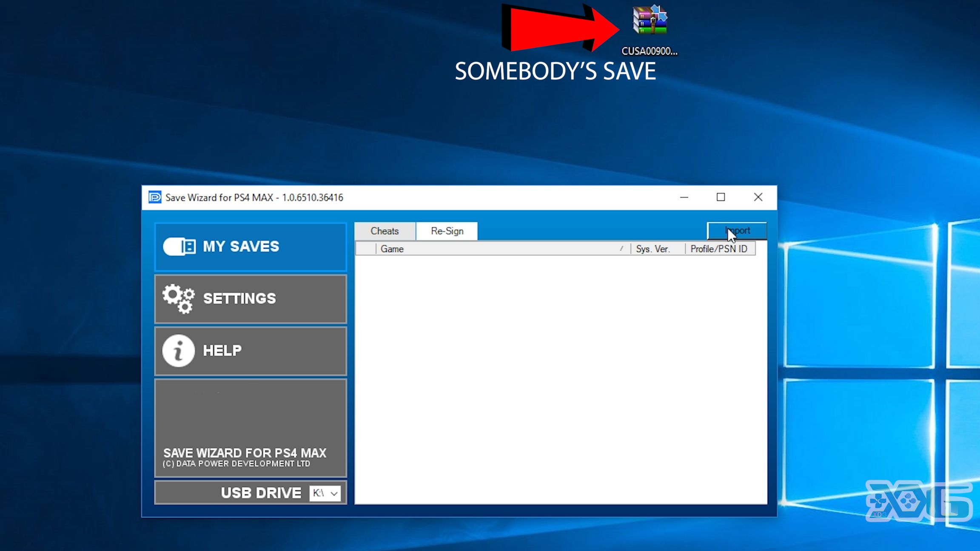Image resolution: width=980 pixels, height=551 pixels.
Task: Click the Save Wizard app icon in title bar
Action: click(x=155, y=197)
